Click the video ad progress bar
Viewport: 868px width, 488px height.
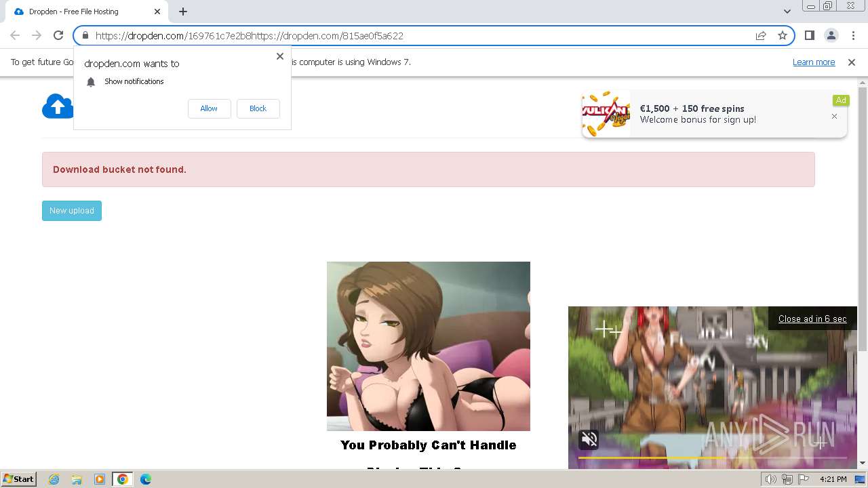[713, 458]
